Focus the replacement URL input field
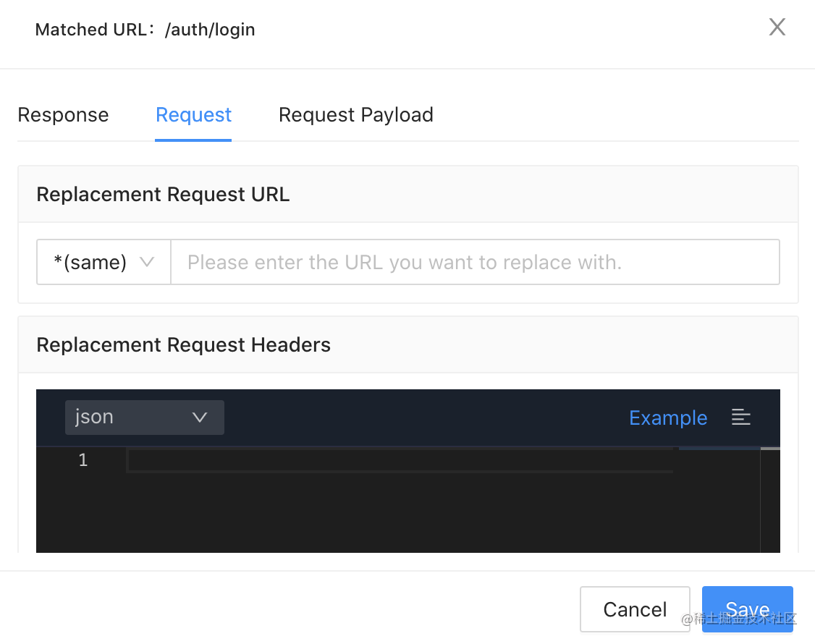815x644 pixels. (475, 262)
